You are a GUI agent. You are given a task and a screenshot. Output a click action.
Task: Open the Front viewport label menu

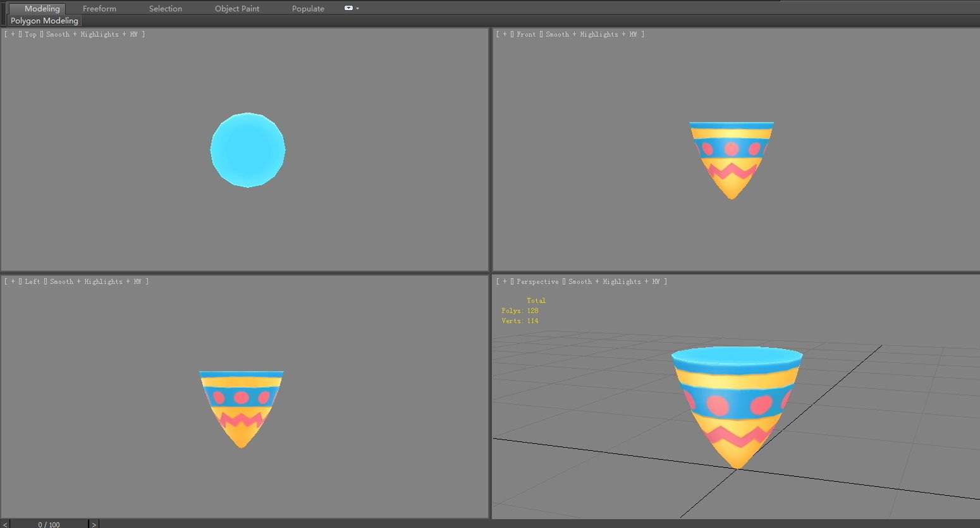[526, 34]
